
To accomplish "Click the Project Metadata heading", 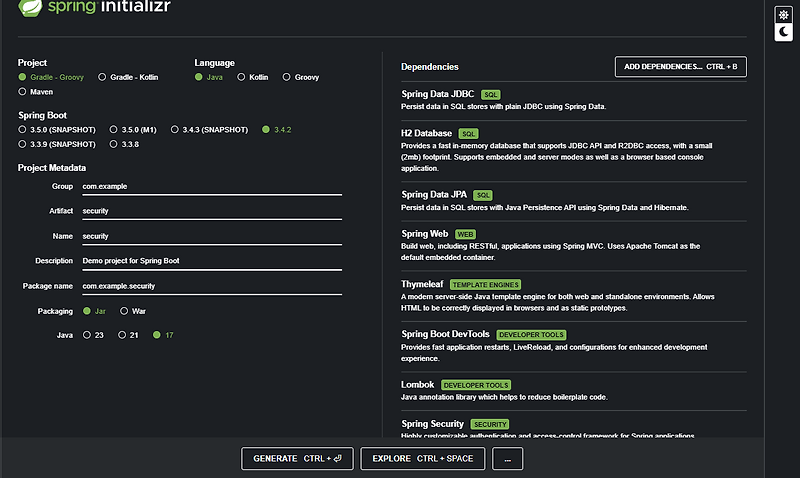I will [52, 168].
